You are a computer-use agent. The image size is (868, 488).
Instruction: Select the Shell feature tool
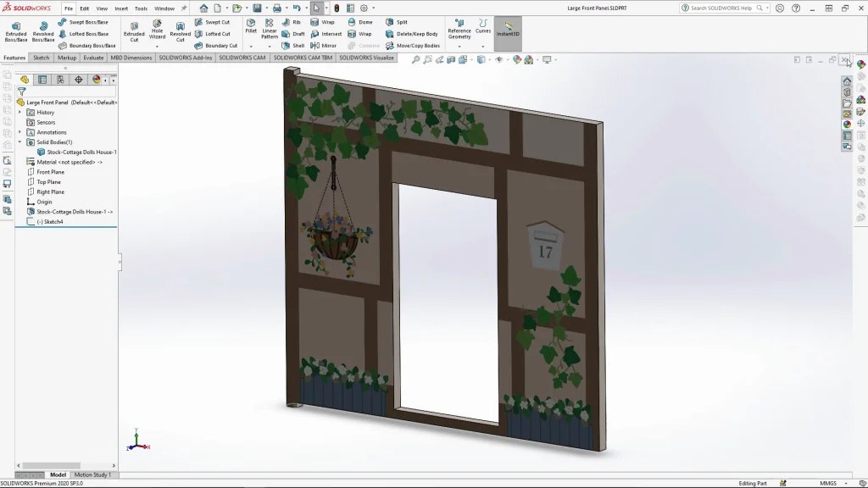point(292,46)
